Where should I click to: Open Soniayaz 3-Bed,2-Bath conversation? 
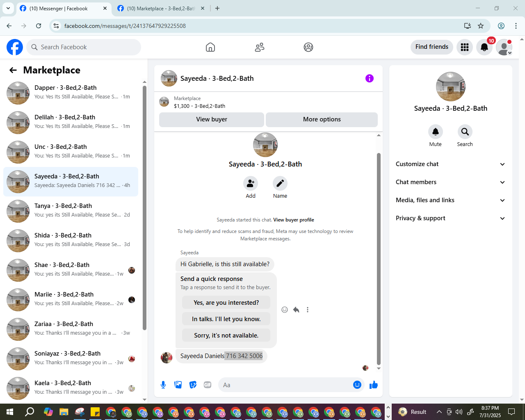71,359
